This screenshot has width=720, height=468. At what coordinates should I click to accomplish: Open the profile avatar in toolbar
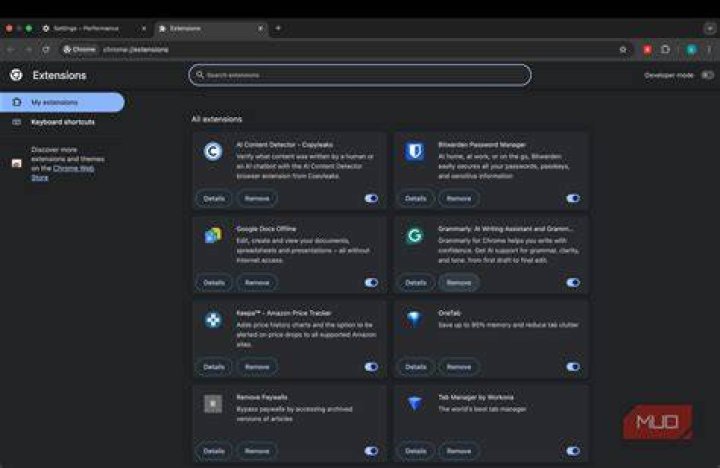(x=691, y=50)
